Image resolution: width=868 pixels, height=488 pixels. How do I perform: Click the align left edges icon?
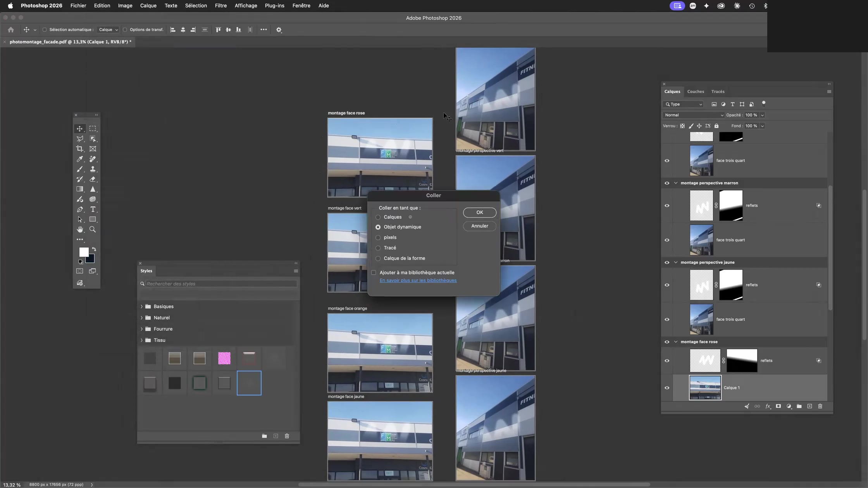click(x=173, y=29)
